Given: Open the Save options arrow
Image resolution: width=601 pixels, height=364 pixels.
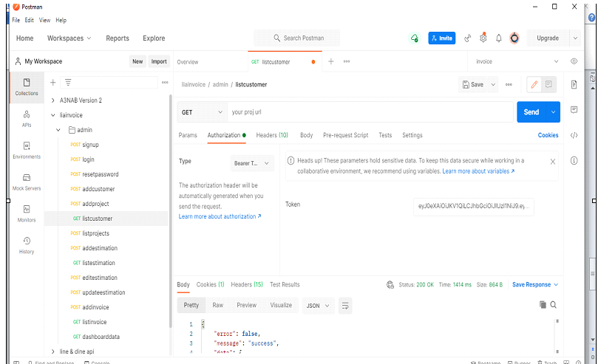Looking at the screenshot, I should (x=493, y=85).
